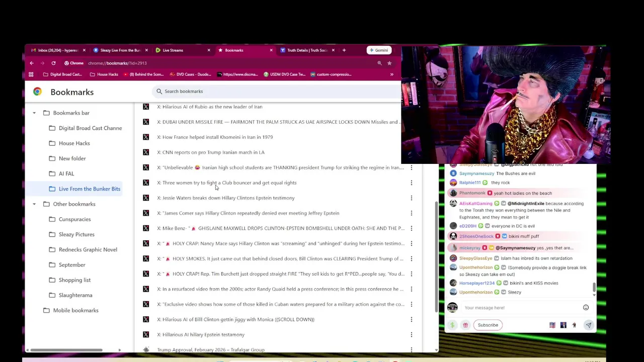The height and width of the screenshot is (362, 644).
Task: Open Hillarious AI hillary Epstein testamony bookmark
Action: [x=201, y=334]
